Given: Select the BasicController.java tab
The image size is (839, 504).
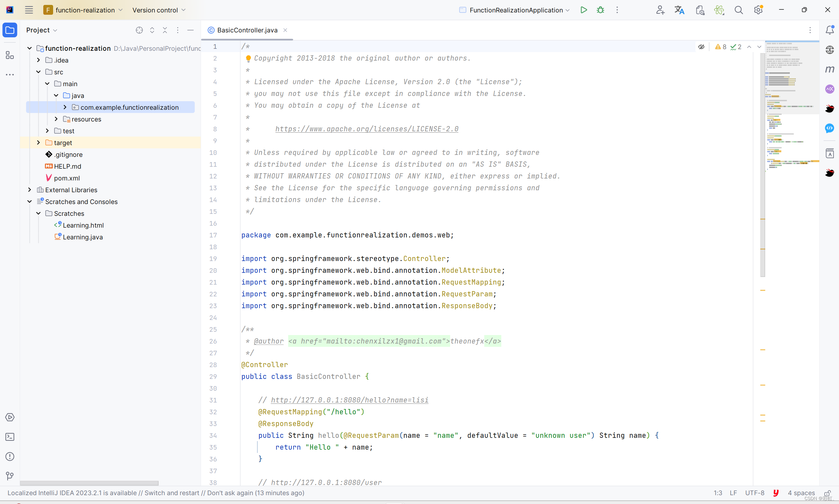Looking at the screenshot, I should [x=247, y=30].
